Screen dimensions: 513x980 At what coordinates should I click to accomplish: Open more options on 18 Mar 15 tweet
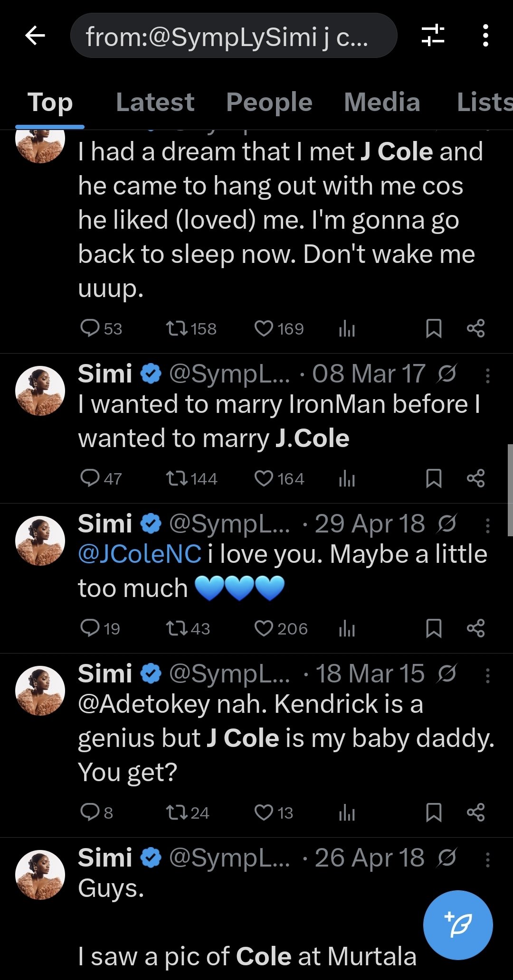click(487, 675)
